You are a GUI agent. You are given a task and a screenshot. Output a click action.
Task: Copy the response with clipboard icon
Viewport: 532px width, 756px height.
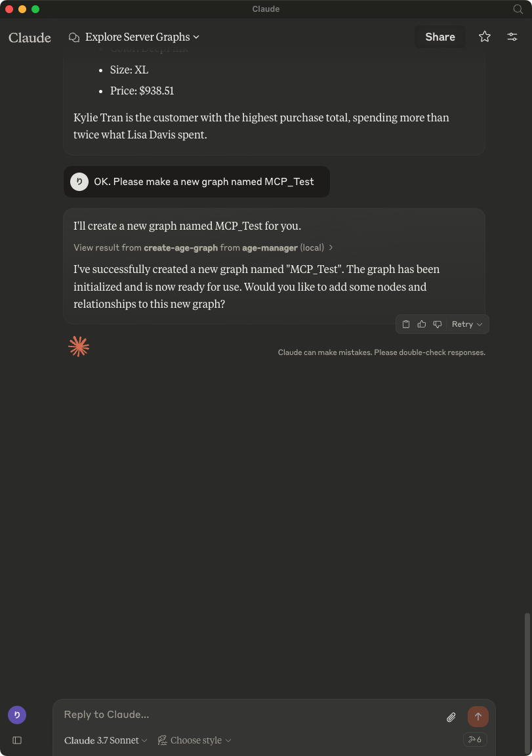[x=406, y=324]
